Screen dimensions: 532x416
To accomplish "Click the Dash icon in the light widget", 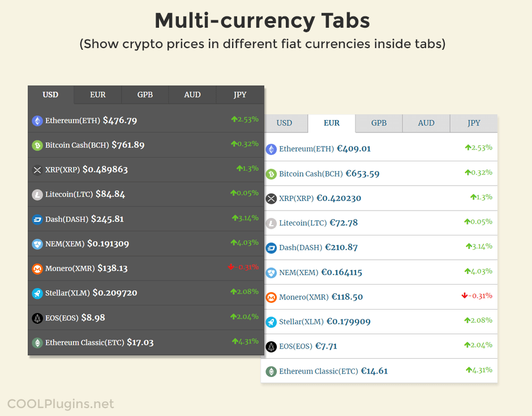I will click(271, 248).
